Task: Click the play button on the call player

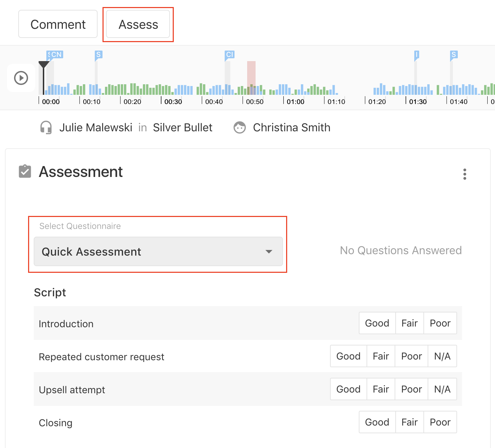Action: click(20, 78)
